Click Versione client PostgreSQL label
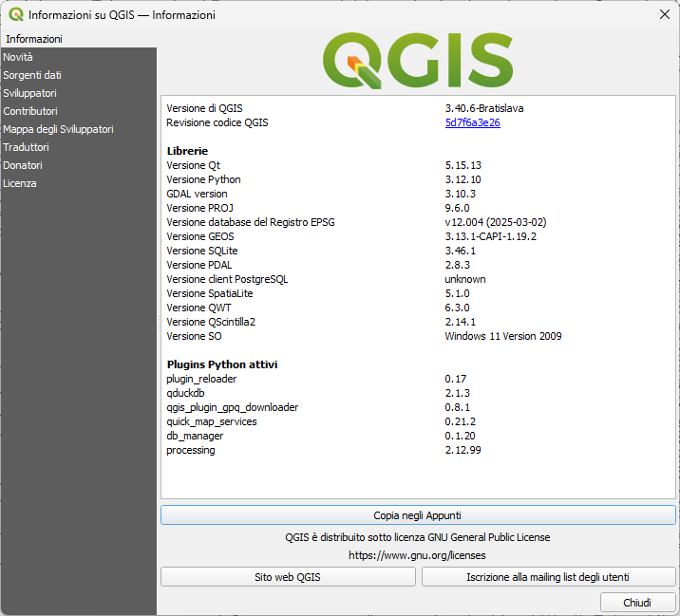Viewport: 680px width, 616px height. [227, 279]
